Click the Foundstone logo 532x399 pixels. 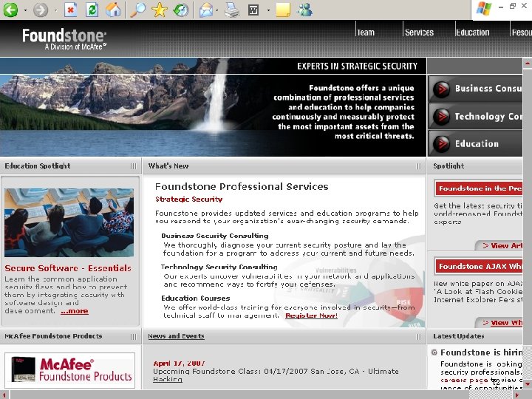tap(64, 39)
